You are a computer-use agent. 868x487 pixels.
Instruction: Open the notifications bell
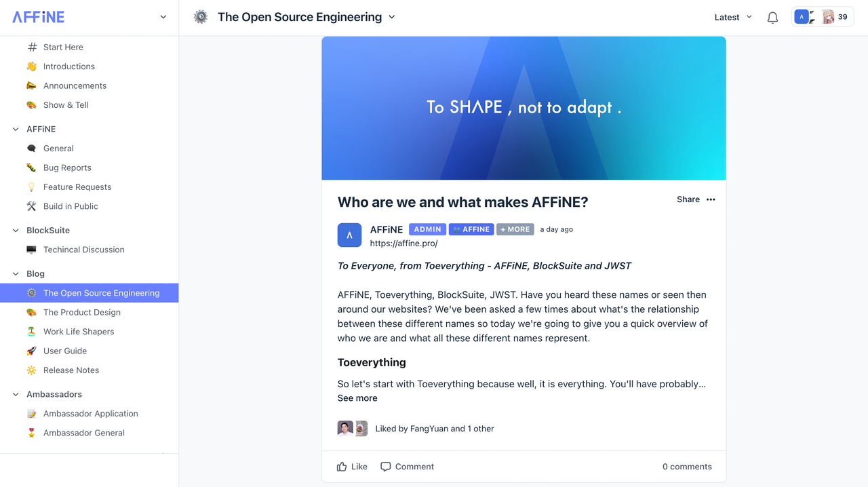click(772, 18)
